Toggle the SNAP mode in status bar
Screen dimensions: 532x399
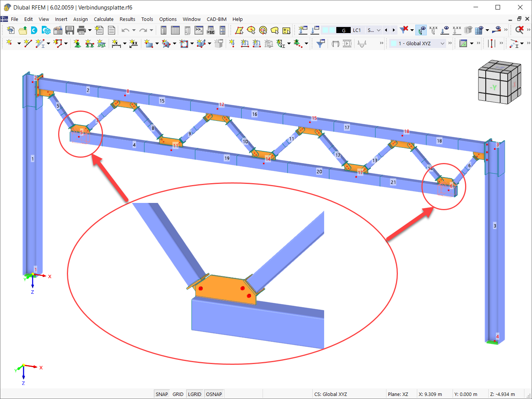pos(161,394)
